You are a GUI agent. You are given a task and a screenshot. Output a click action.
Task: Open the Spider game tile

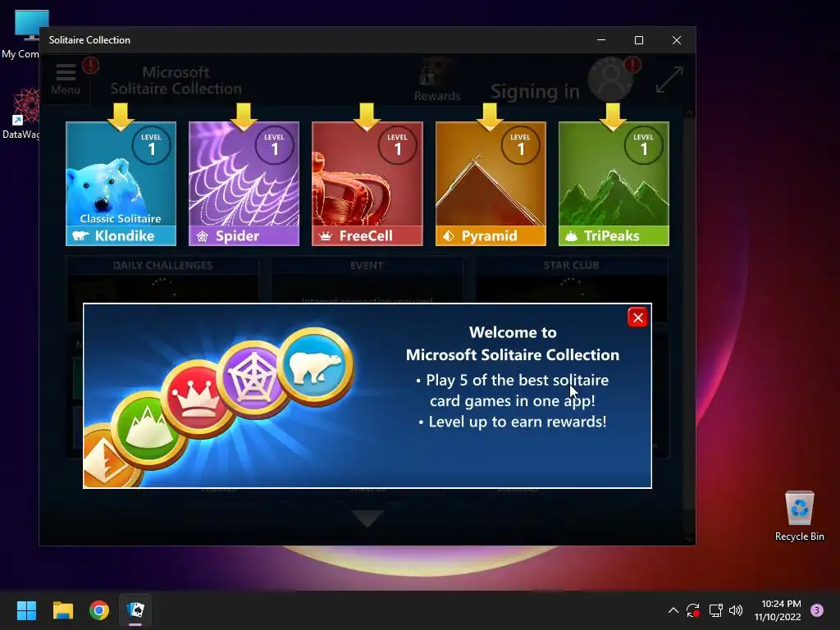click(244, 183)
